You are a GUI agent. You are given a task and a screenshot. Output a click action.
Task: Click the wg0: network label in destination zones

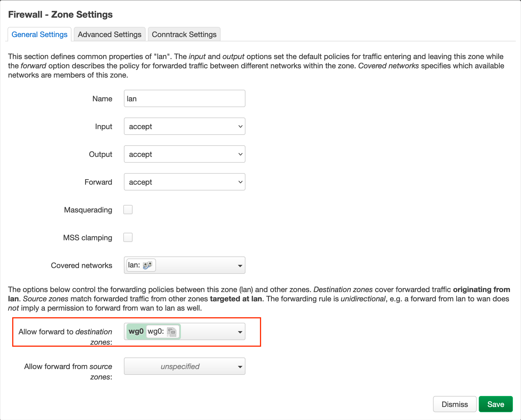[x=156, y=331]
